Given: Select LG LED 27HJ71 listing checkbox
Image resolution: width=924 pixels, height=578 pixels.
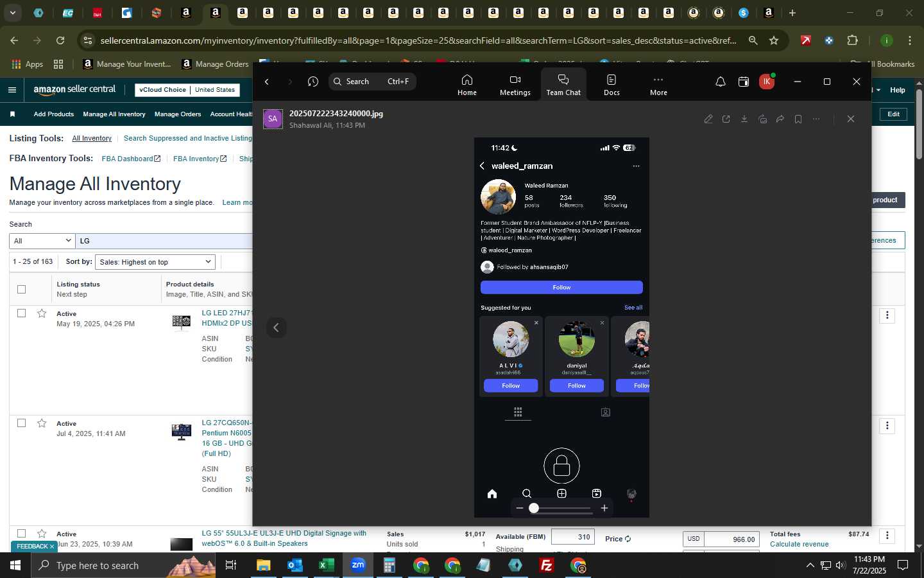Looking at the screenshot, I should (x=21, y=313).
